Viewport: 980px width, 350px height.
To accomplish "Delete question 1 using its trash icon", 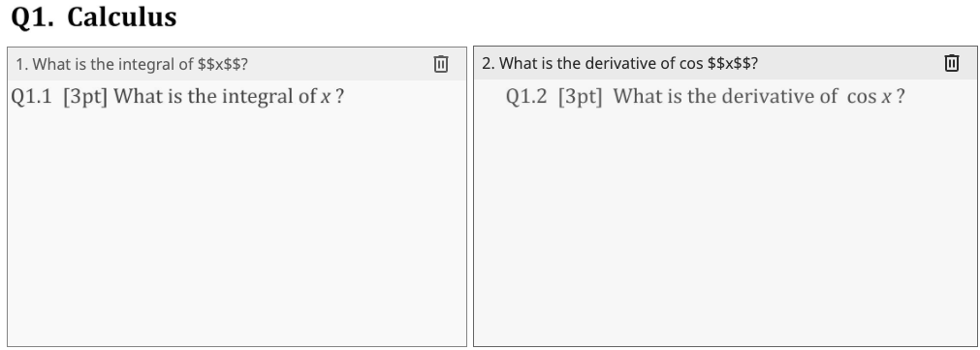I will click(x=441, y=64).
